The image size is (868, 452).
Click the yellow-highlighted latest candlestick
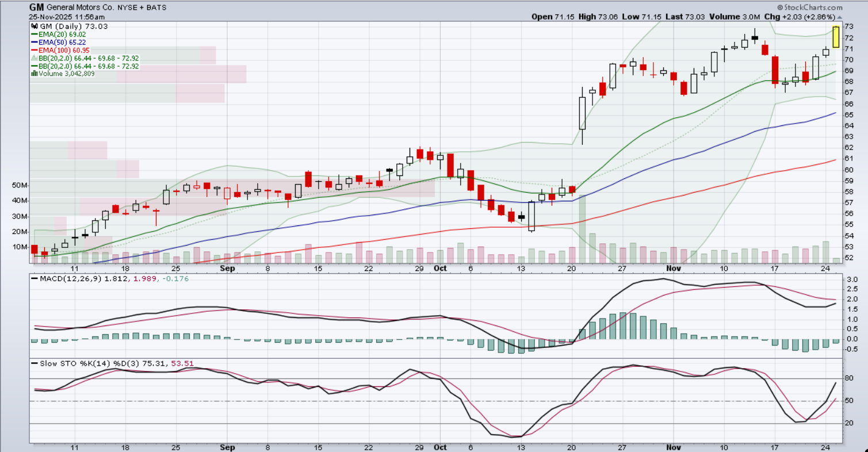pos(836,37)
